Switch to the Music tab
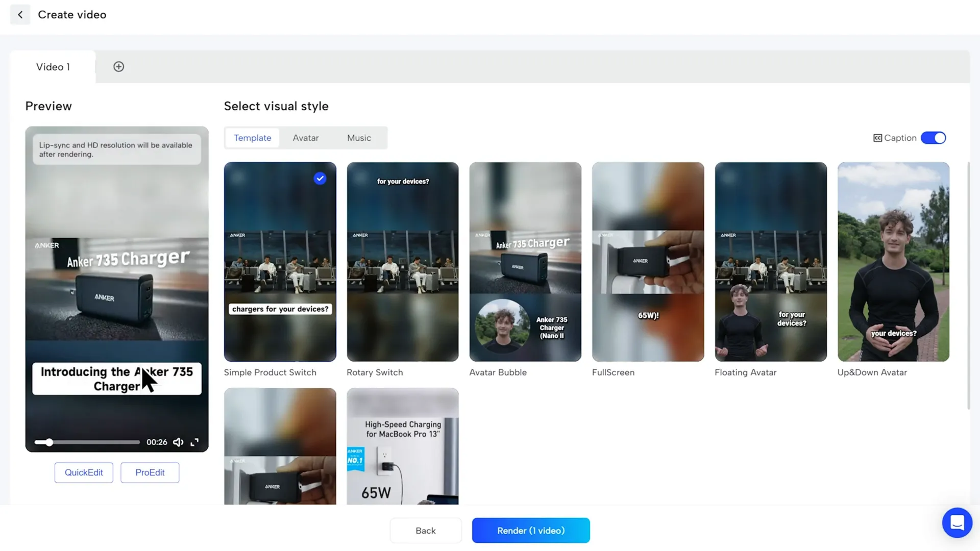Screen dimensions: 980x551 pyautogui.click(x=359, y=138)
